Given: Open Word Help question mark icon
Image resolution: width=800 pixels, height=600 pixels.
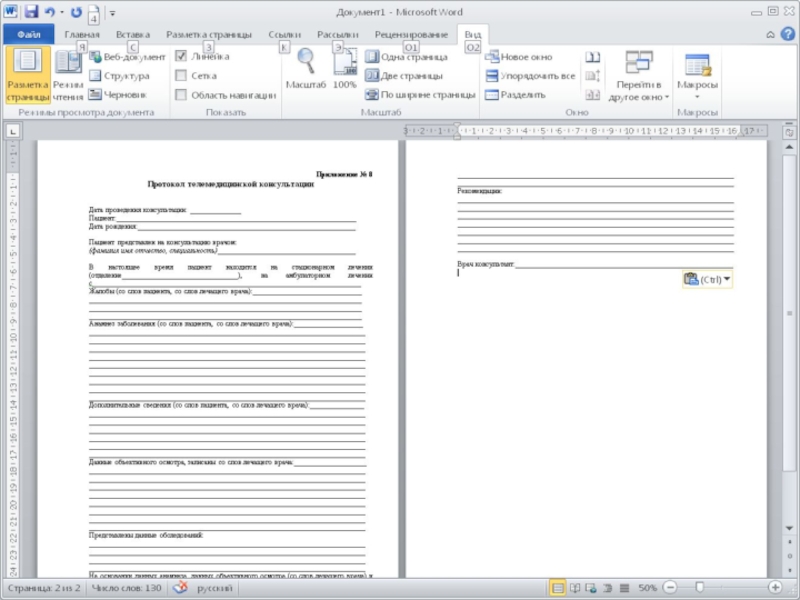Looking at the screenshot, I should 788,34.
